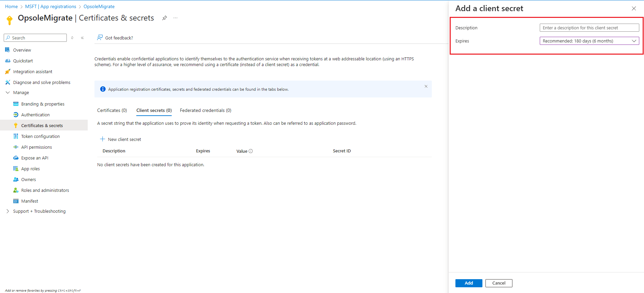Collapse the sidebar with double-chevron icon
This screenshot has width=644, height=293.
coord(82,38)
